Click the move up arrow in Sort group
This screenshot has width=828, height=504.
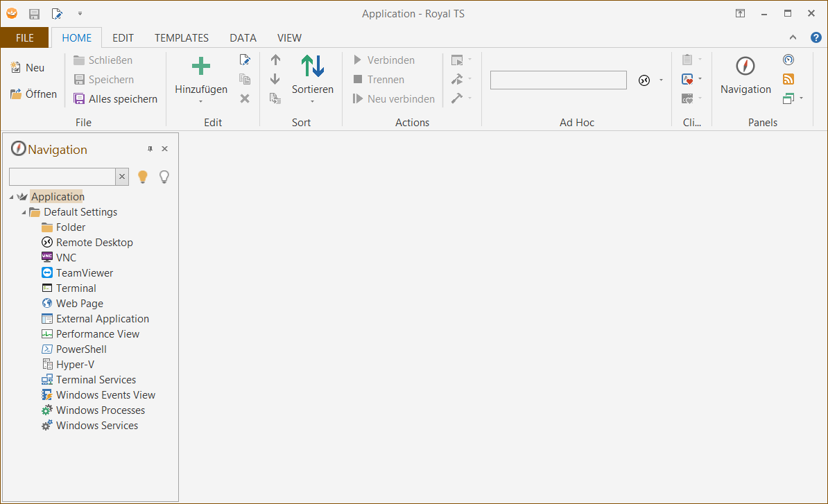click(x=275, y=60)
